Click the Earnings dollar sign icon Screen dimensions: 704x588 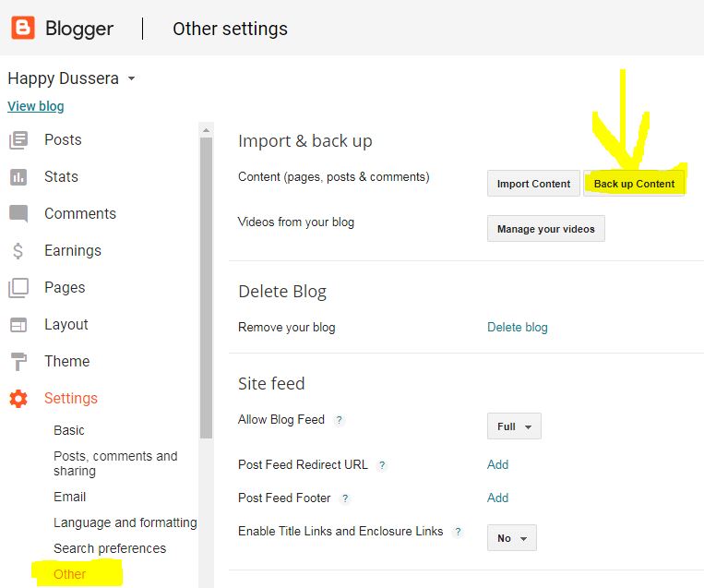coord(18,251)
